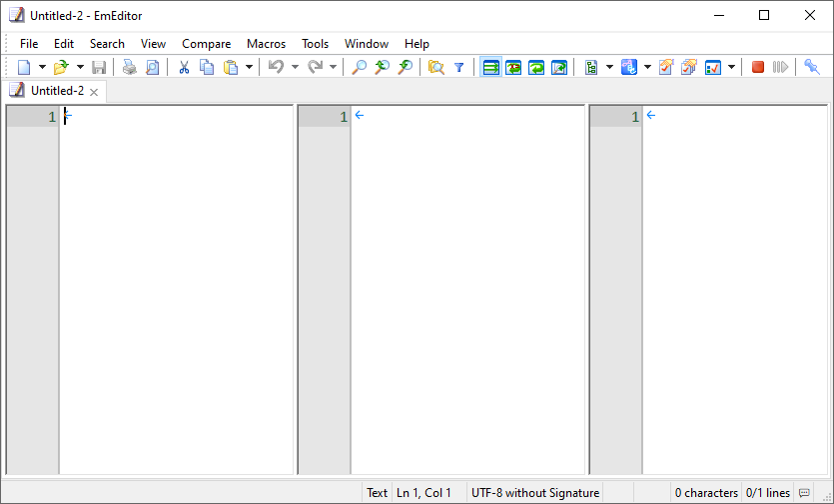Click the Redo arrow icon
The height and width of the screenshot is (504, 834).
coord(316,68)
